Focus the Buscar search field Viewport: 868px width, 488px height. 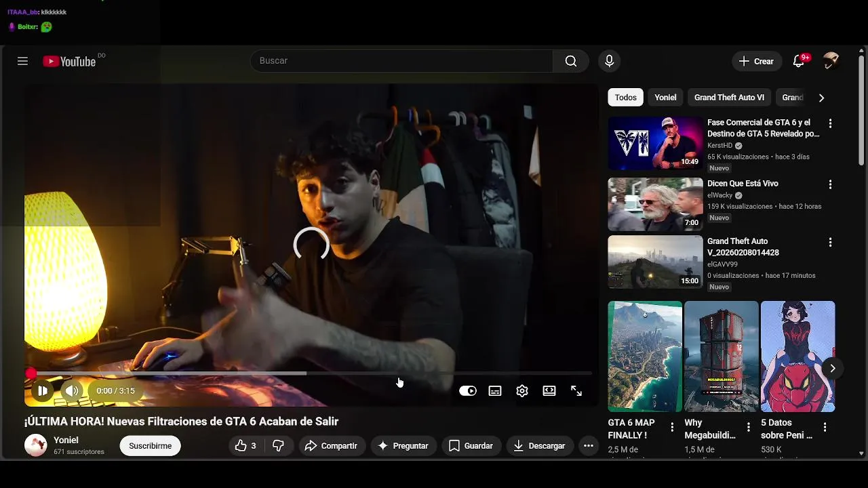[402, 61]
